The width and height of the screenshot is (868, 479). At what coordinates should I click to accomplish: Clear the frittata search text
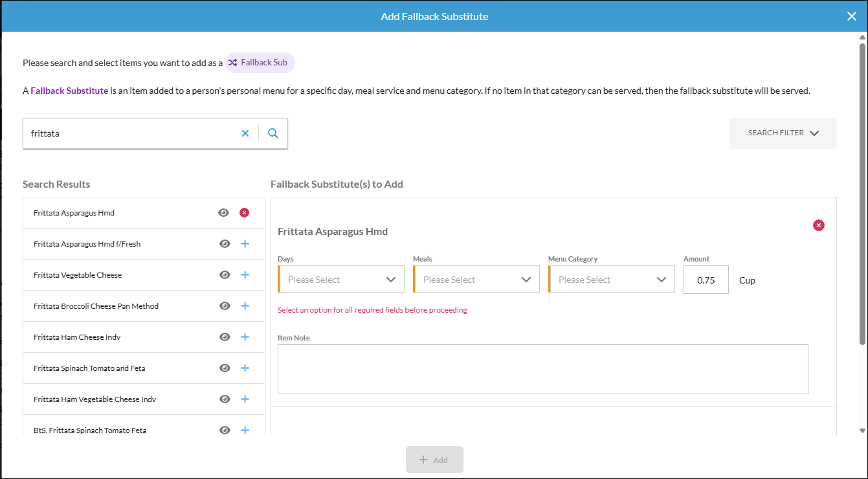[245, 133]
